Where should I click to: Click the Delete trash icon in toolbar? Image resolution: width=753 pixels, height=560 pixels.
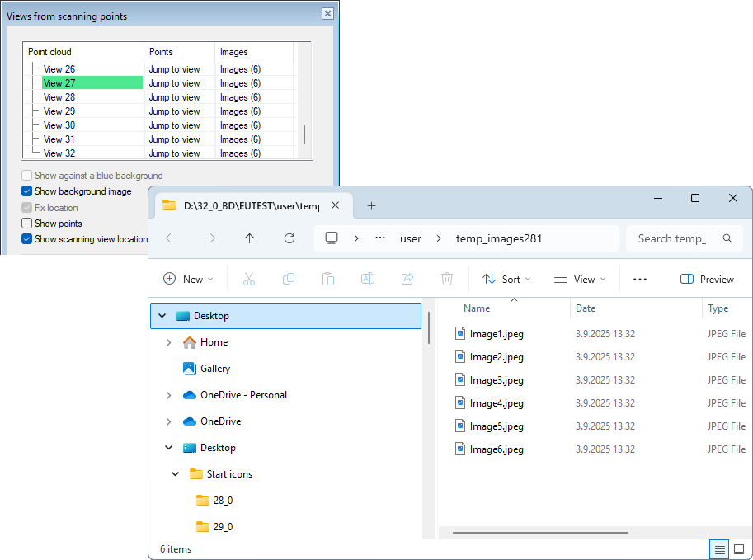pos(446,280)
